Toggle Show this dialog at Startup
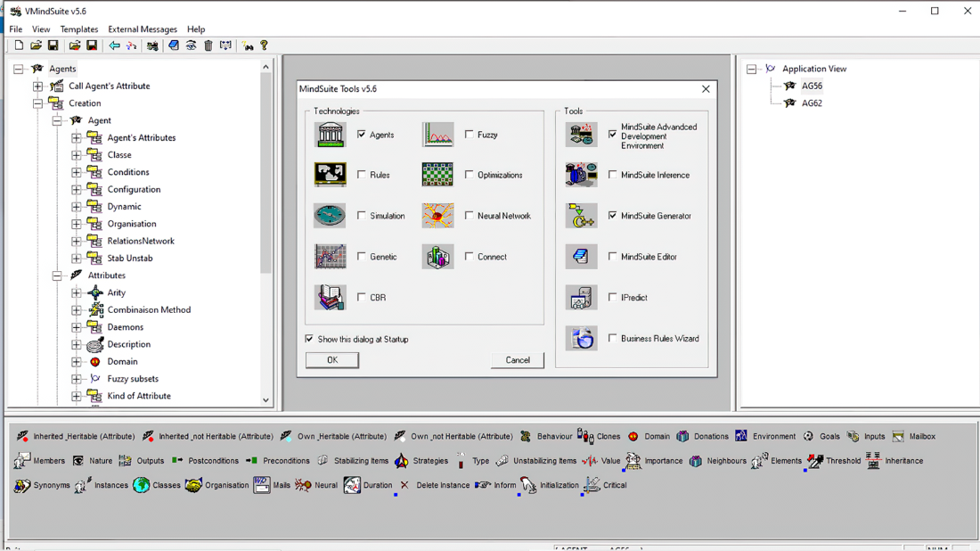 tap(309, 339)
